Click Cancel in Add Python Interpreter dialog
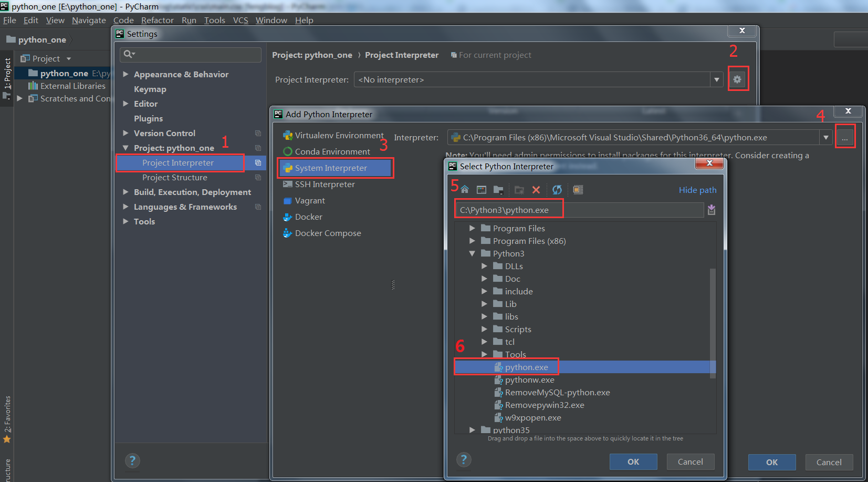Viewport: 868px width, 482px height. coord(829,463)
